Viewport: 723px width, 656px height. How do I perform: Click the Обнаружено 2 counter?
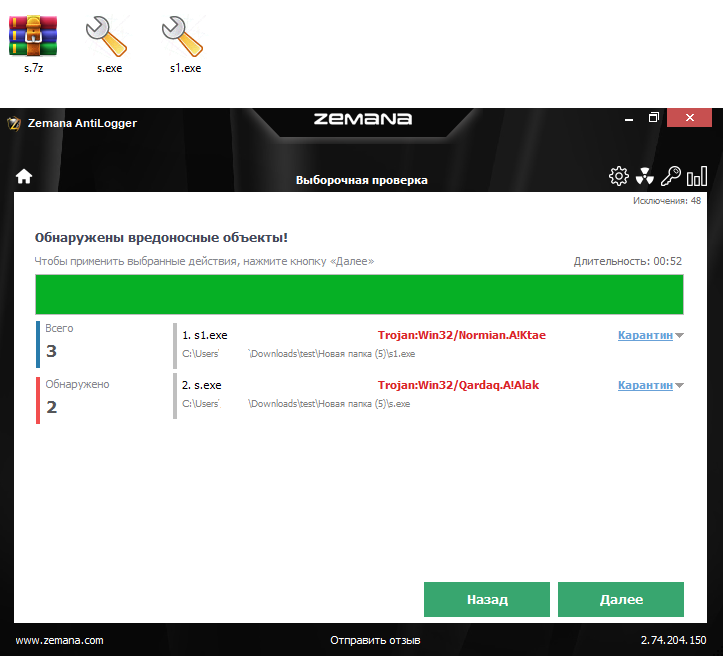(73, 400)
